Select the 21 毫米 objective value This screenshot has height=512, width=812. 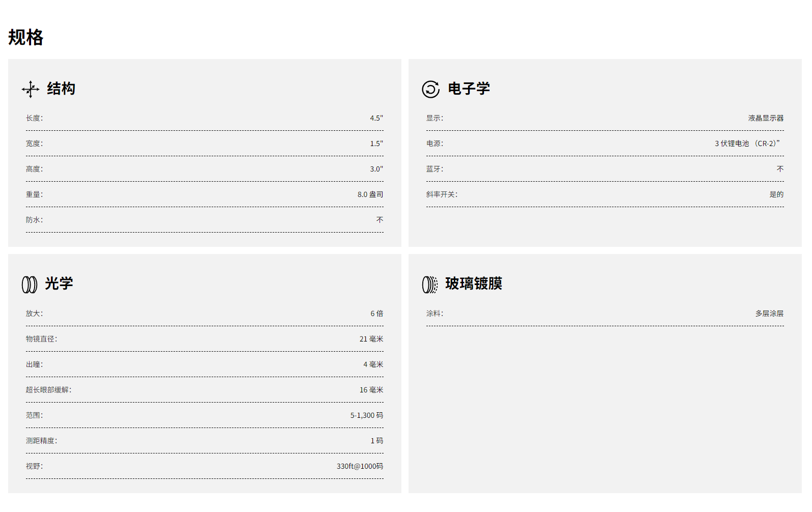point(371,339)
